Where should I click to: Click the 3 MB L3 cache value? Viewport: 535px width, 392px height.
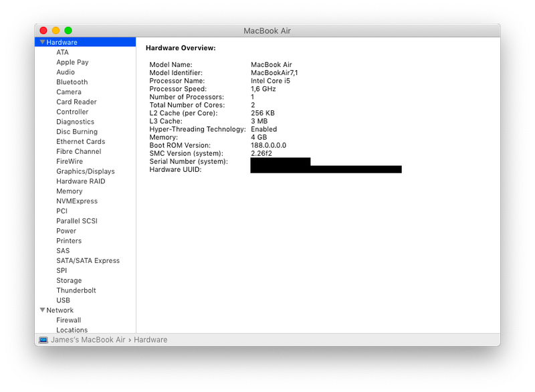[x=259, y=121]
